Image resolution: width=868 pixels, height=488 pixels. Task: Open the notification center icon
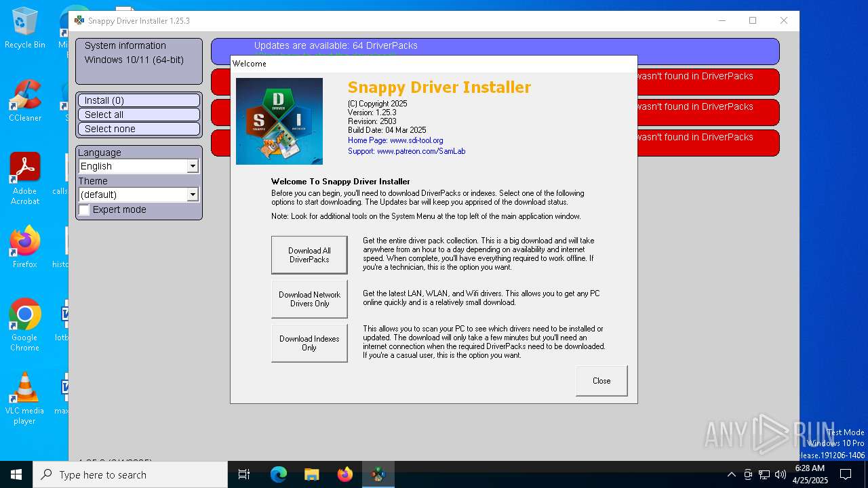(x=846, y=474)
